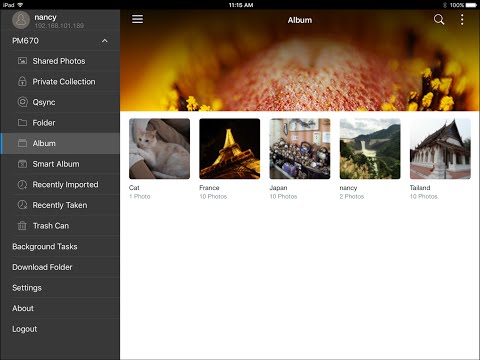Viewport: 480px width, 360px height.
Task: Open Trash Can entry
Action: 60,226
